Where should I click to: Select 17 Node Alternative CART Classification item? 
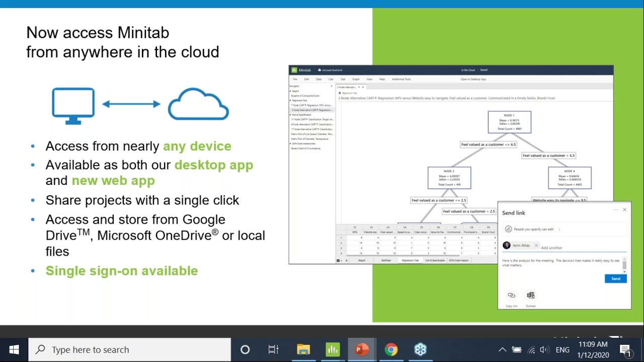click(311, 129)
